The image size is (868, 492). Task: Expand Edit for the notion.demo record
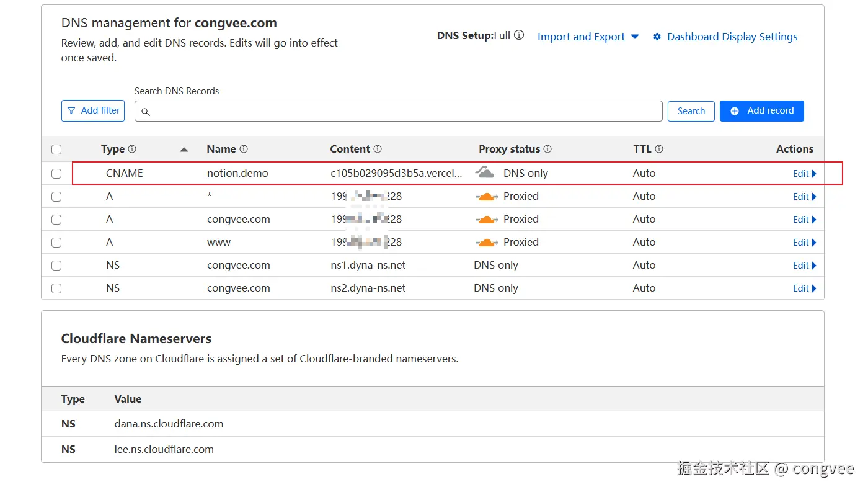click(x=804, y=174)
